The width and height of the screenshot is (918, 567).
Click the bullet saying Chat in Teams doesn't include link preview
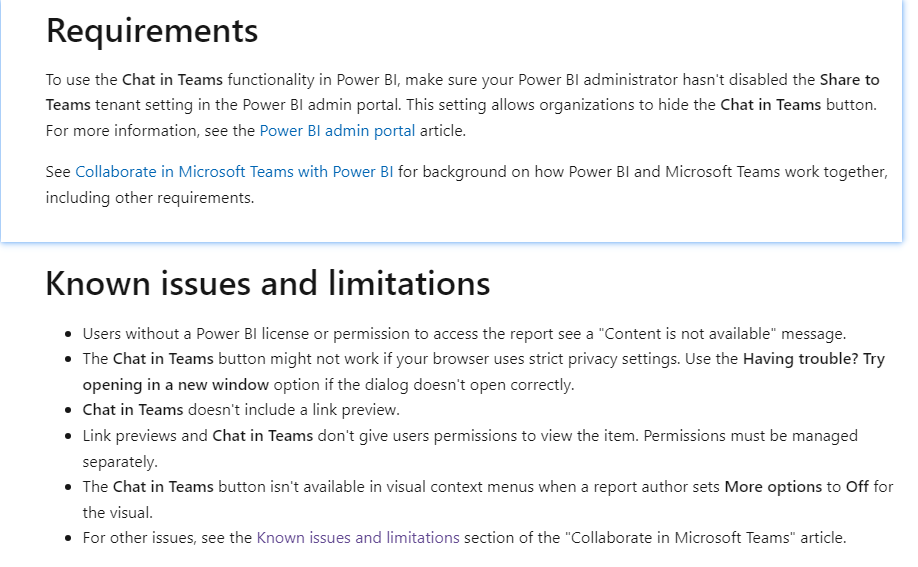click(x=241, y=410)
